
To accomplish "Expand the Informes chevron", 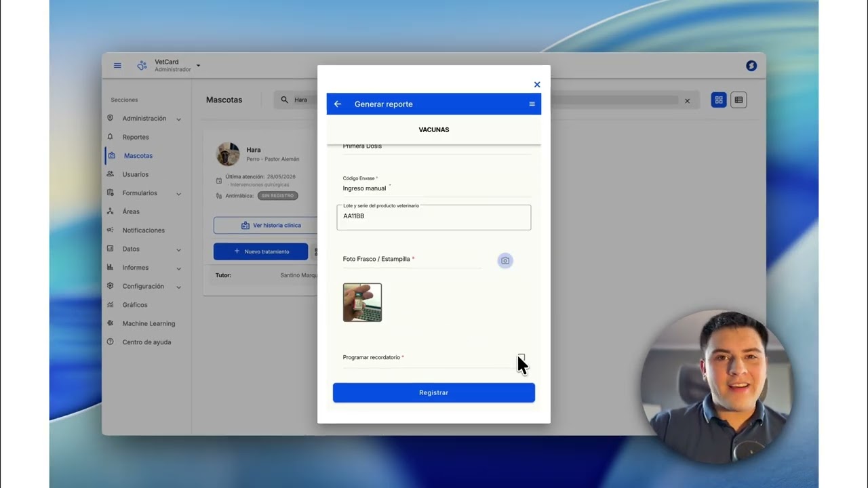I will point(178,268).
